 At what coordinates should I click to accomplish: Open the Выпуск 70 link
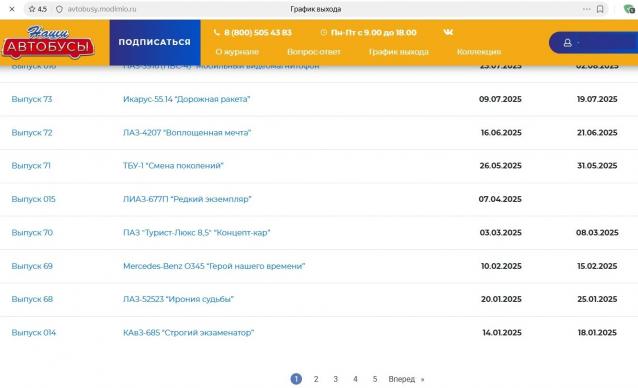pyautogui.click(x=32, y=233)
